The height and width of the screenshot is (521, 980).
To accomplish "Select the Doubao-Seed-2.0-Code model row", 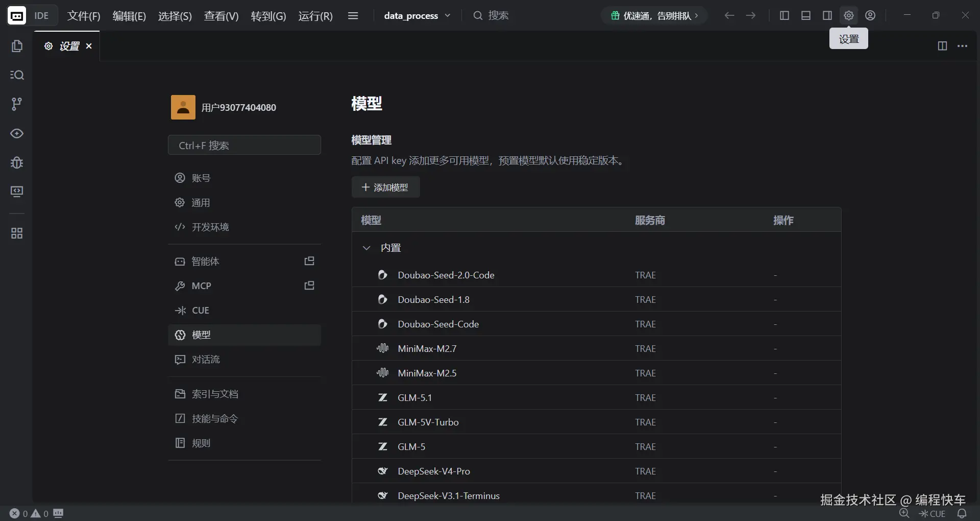I will tap(596, 275).
